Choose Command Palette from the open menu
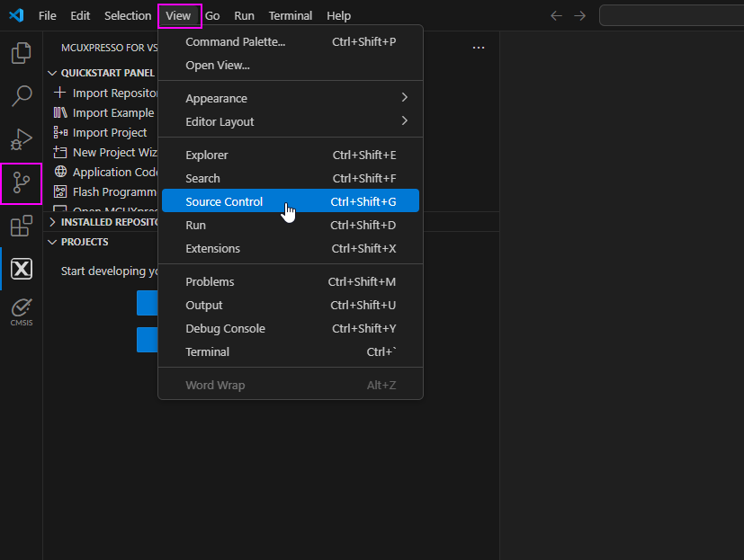 (x=235, y=41)
